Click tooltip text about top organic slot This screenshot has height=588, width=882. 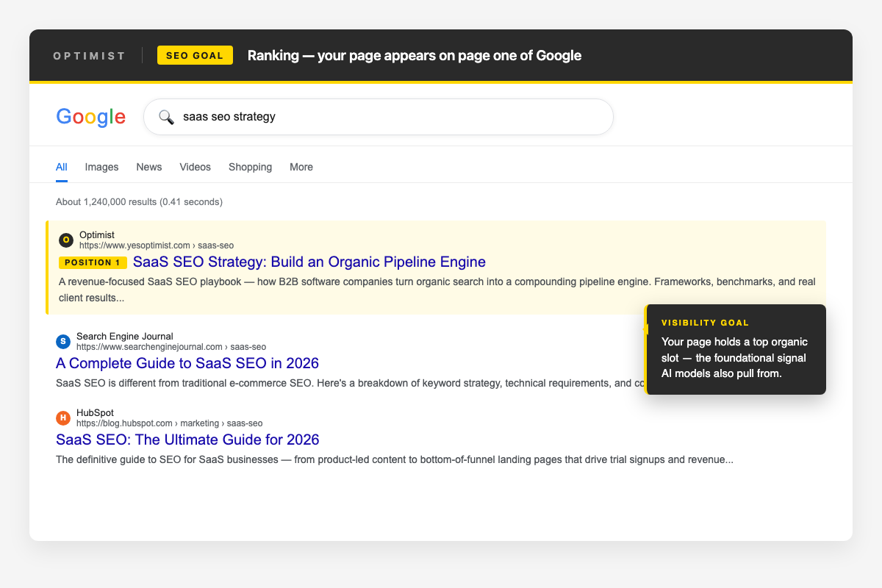pos(735,358)
